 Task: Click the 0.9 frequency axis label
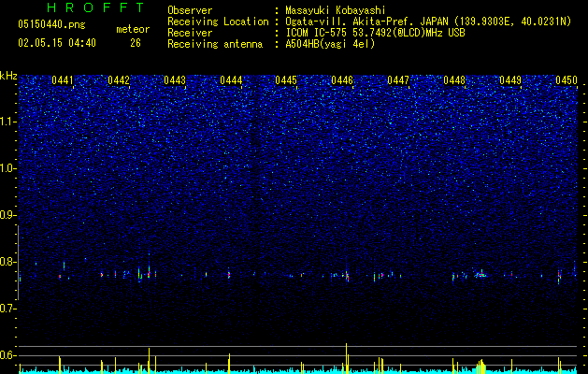point(8,215)
